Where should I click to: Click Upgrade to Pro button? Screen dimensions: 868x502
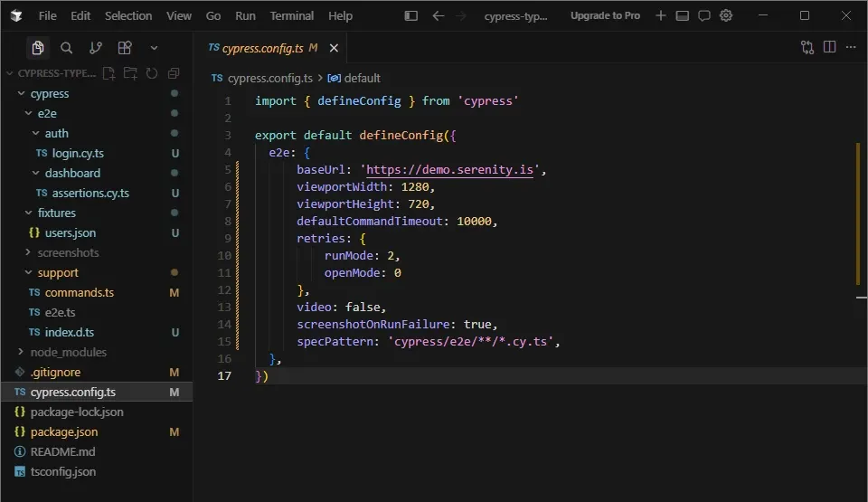605,15
